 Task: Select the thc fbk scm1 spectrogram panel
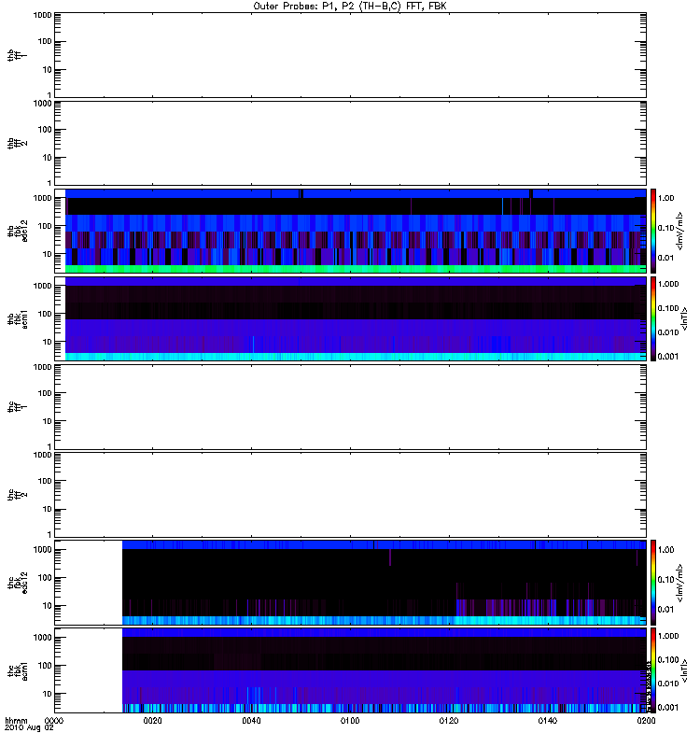point(351,670)
